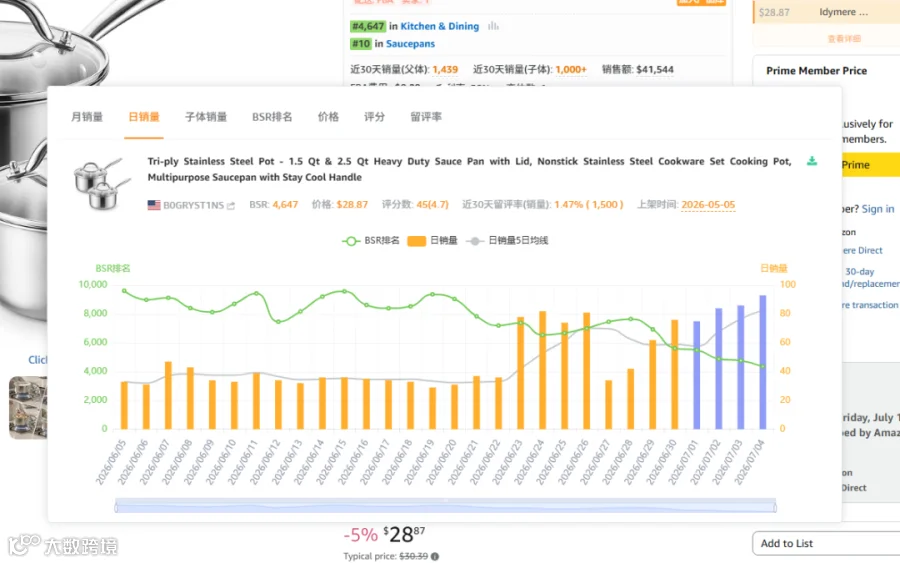Open the Kitchen & Dining category link
Screen dimensions: 900x563
point(440,26)
